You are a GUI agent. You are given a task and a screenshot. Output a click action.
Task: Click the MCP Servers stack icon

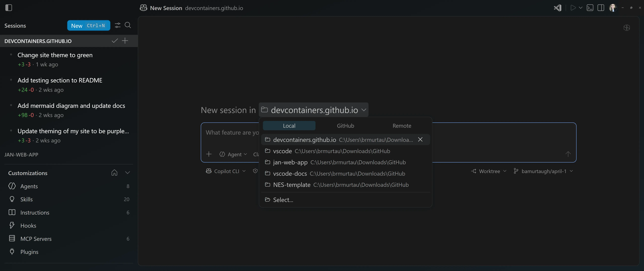(12, 238)
